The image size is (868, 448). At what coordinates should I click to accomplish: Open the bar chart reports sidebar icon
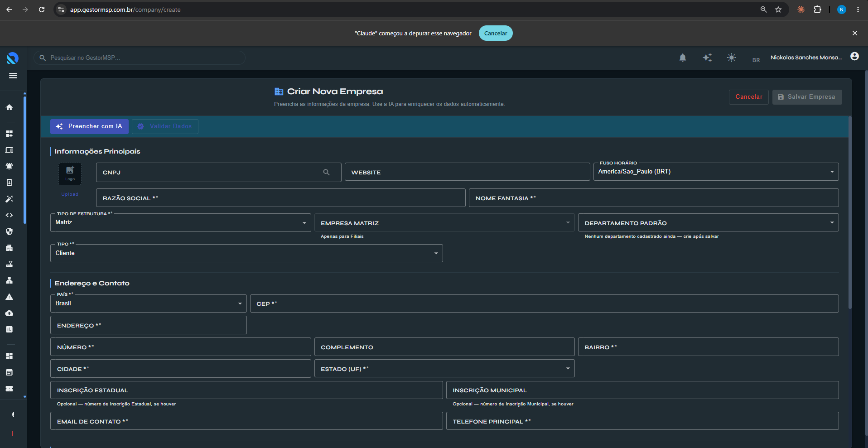click(x=9, y=329)
